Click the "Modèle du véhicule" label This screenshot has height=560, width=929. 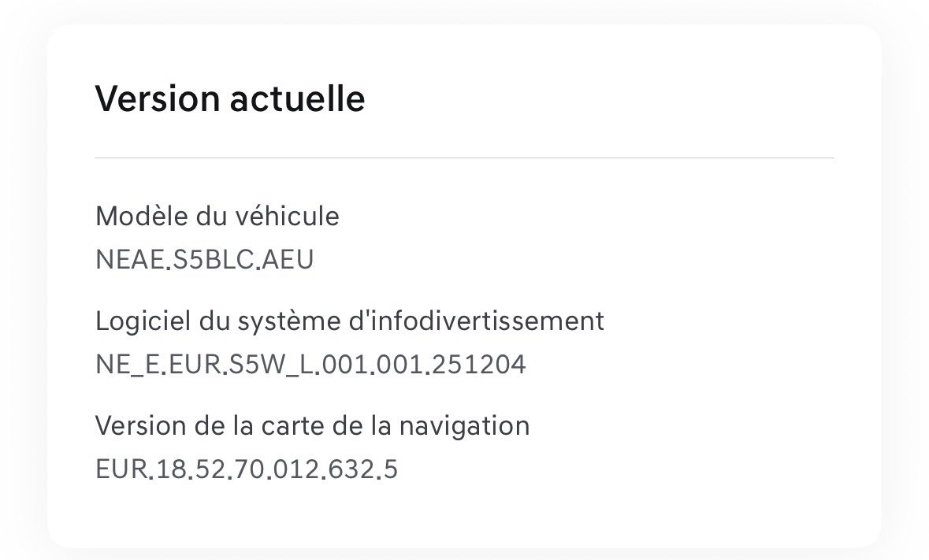[x=217, y=216]
